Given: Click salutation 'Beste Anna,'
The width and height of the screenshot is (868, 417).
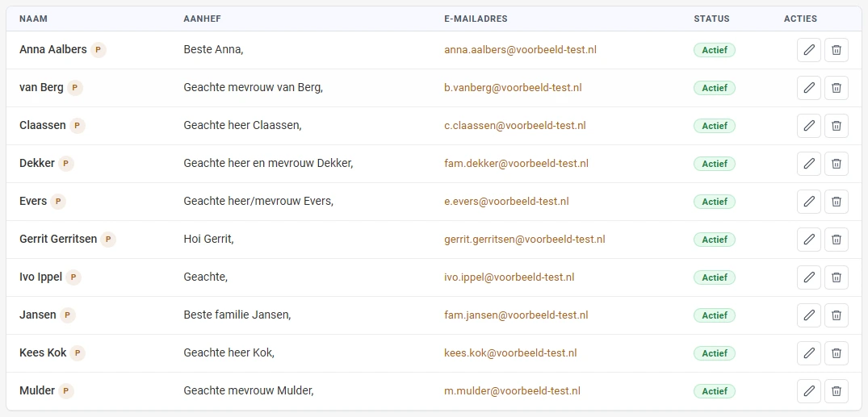Looking at the screenshot, I should (214, 50).
